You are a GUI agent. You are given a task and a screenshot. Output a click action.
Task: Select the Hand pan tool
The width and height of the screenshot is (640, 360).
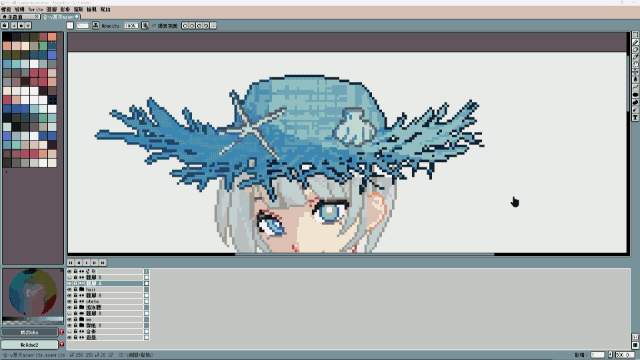tap(636, 64)
